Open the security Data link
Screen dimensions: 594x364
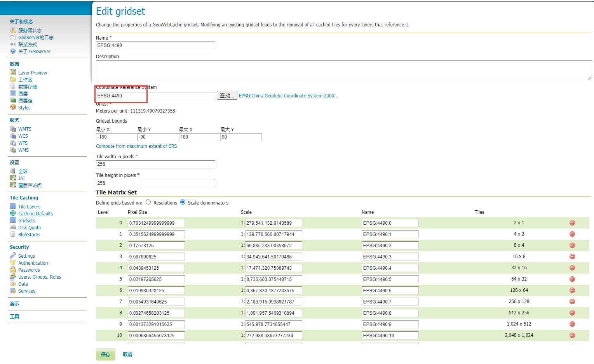[23, 284]
